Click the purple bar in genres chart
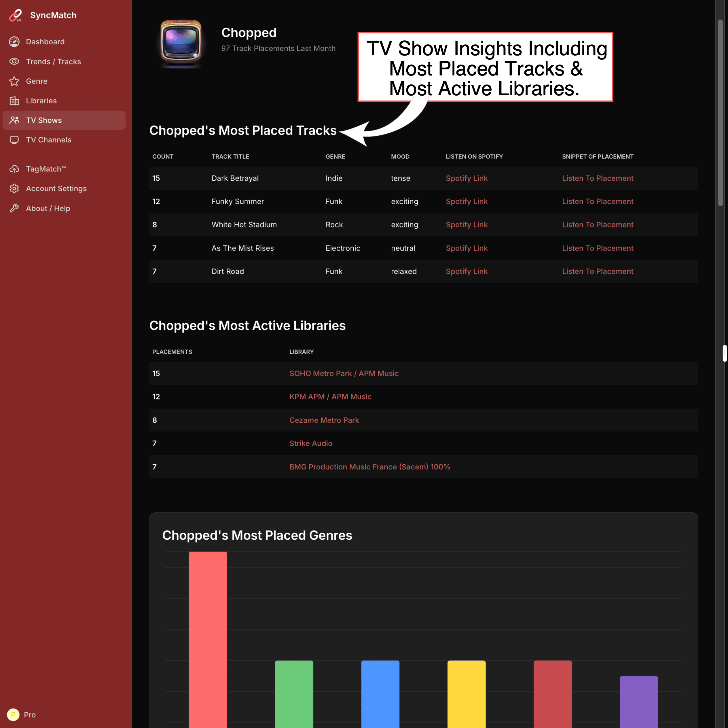728x728 pixels. [x=639, y=702]
